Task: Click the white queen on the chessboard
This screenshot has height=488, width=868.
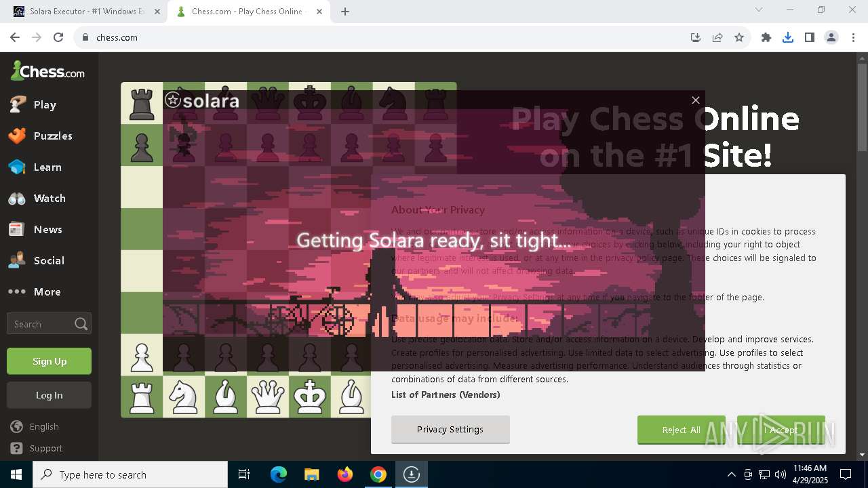Action: [268, 396]
